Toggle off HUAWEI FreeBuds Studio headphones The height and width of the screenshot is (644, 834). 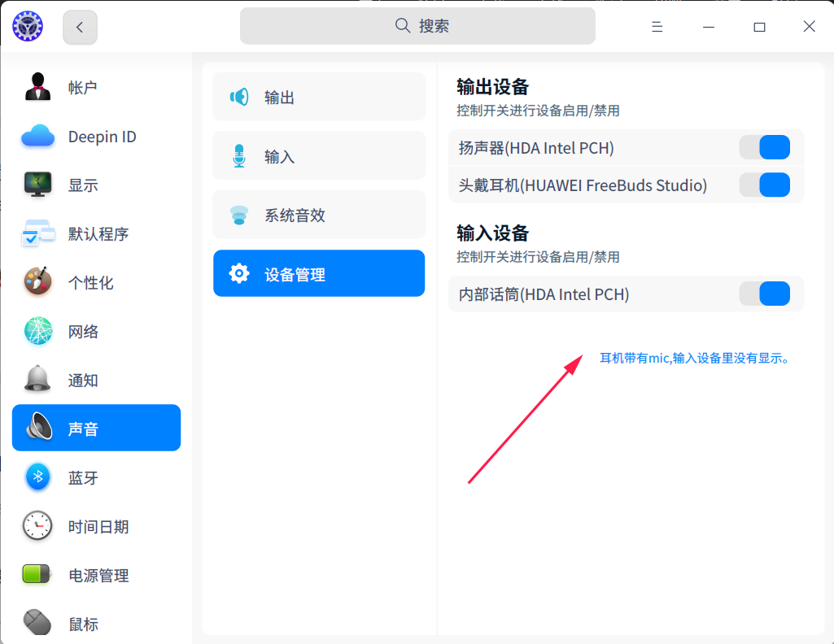[766, 185]
